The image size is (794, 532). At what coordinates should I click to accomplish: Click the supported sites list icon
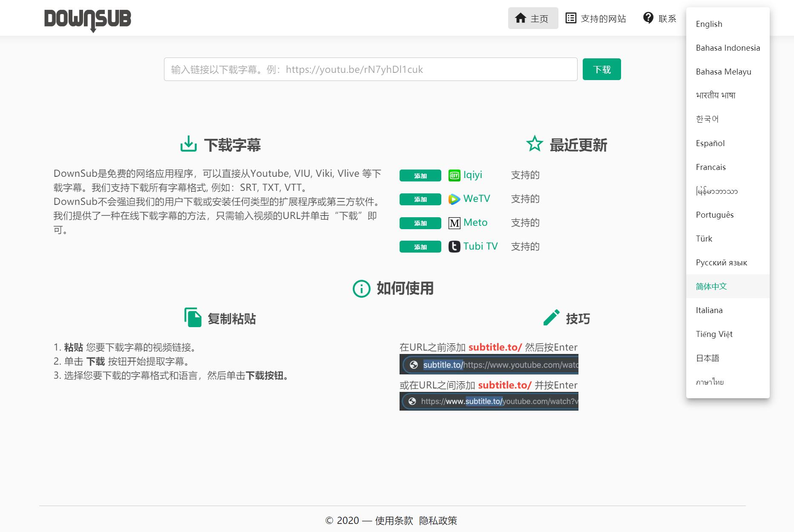pos(571,18)
